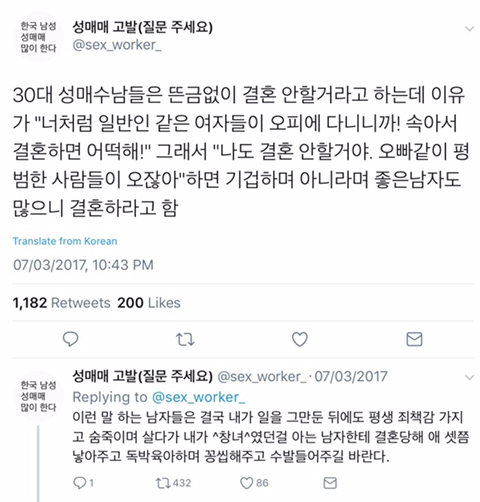Expand the reply tweet's chevron menu
Viewport: 480px width, 502px height.
(469, 377)
